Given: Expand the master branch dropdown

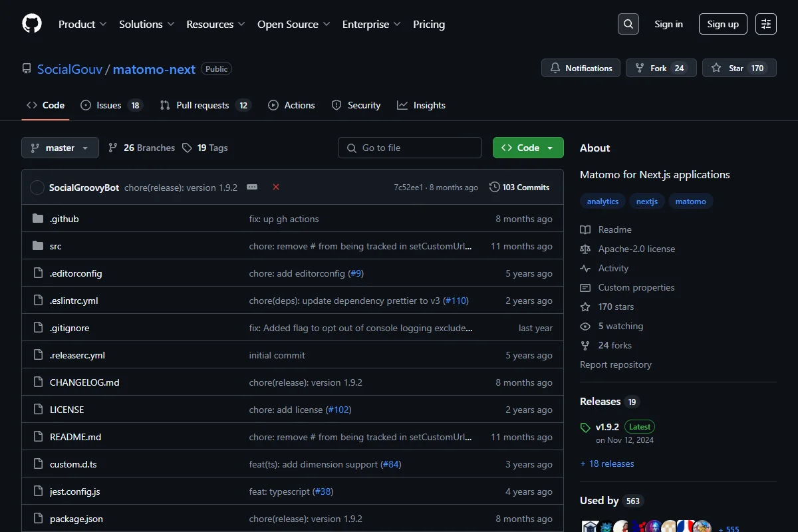Looking at the screenshot, I should (x=60, y=148).
